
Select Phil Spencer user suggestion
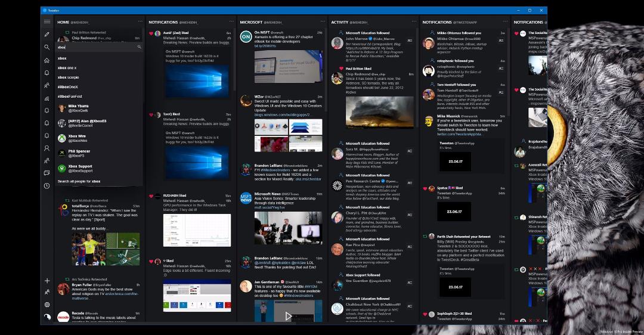coord(99,153)
